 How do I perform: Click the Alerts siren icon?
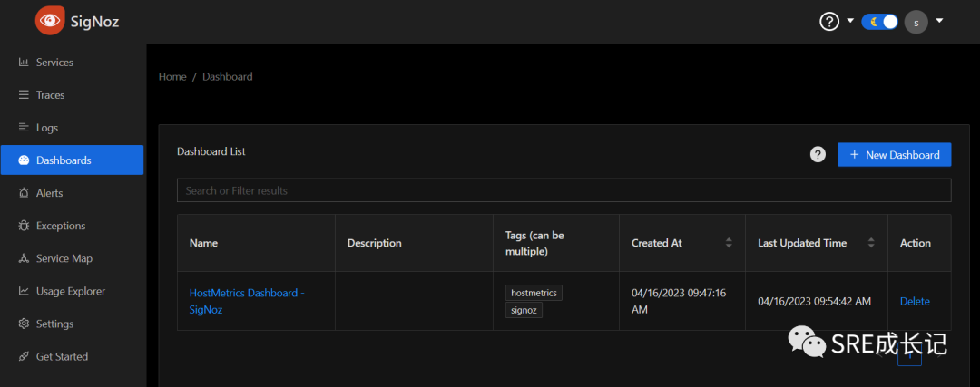click(x=24, y=193)
